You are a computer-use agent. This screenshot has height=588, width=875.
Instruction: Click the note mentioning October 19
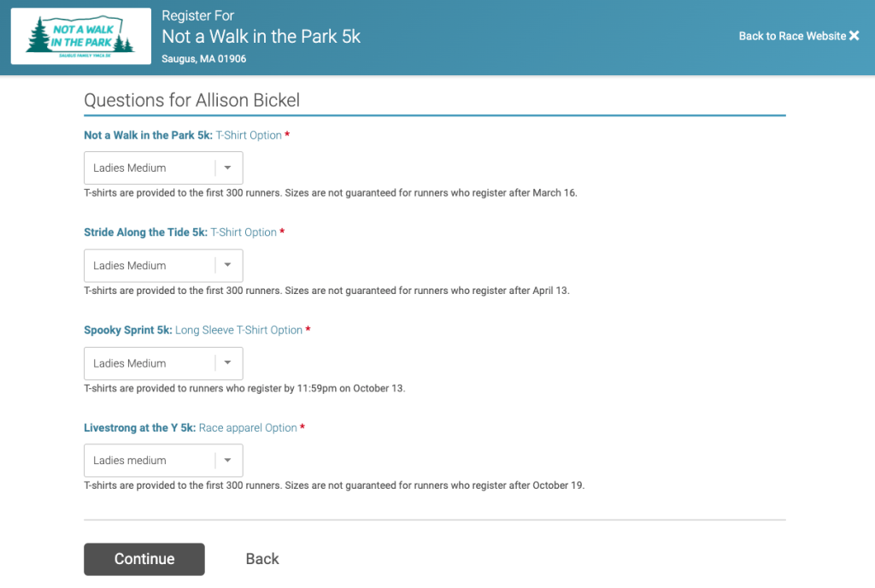334,485
